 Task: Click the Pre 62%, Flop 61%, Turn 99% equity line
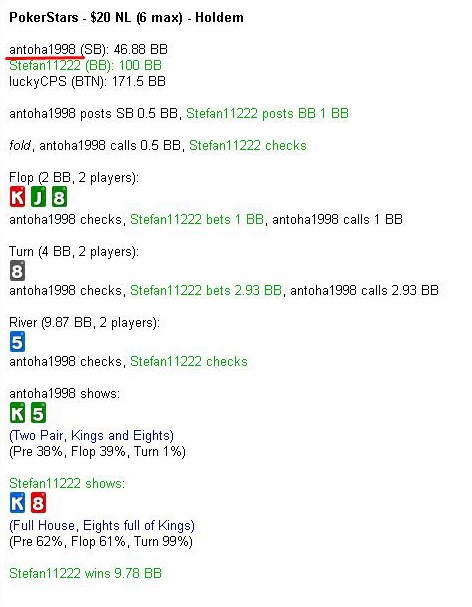[101, 541]
